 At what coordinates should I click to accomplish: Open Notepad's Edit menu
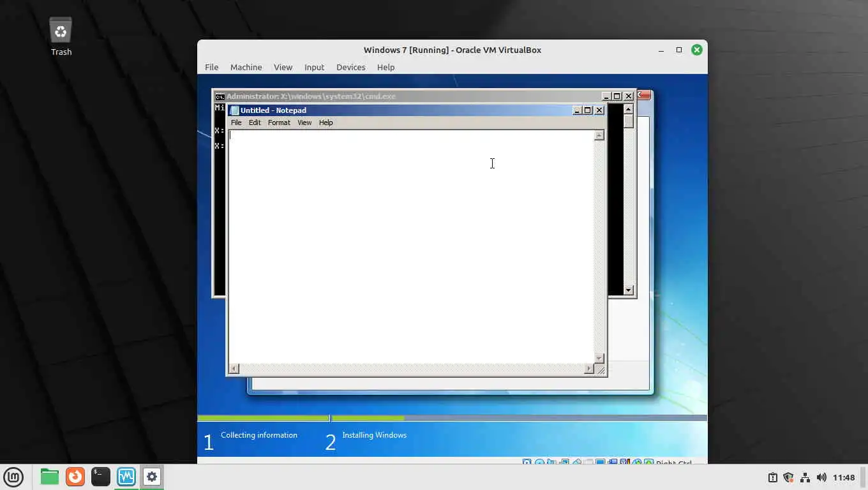tap(255, 122)
